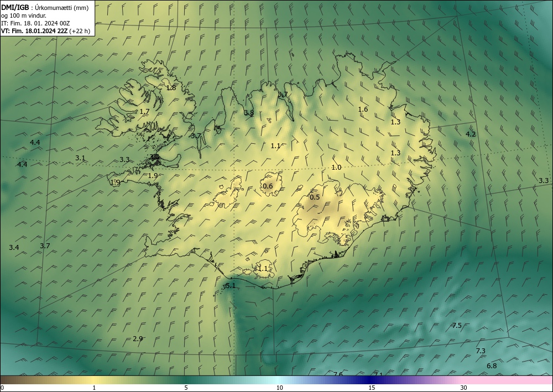
Task: Click the 7.3 value on the map
Action: 481,351
